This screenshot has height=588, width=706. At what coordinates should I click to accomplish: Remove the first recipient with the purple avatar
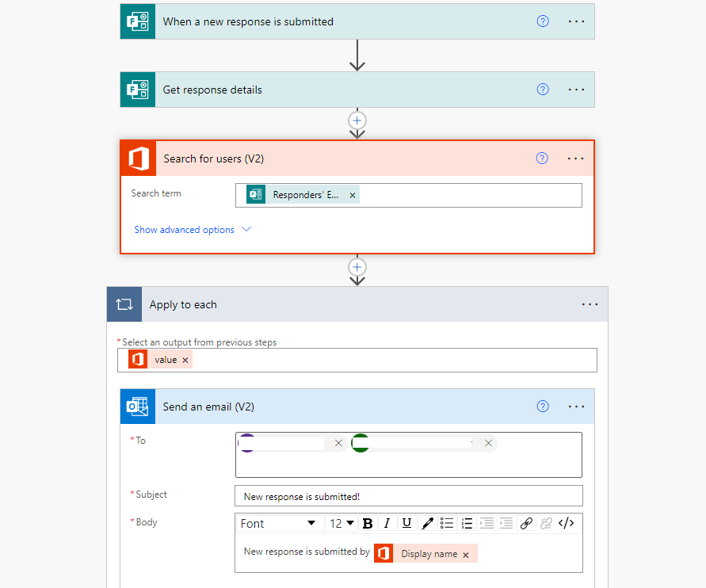pyautogui.click(x=338, y=443)
